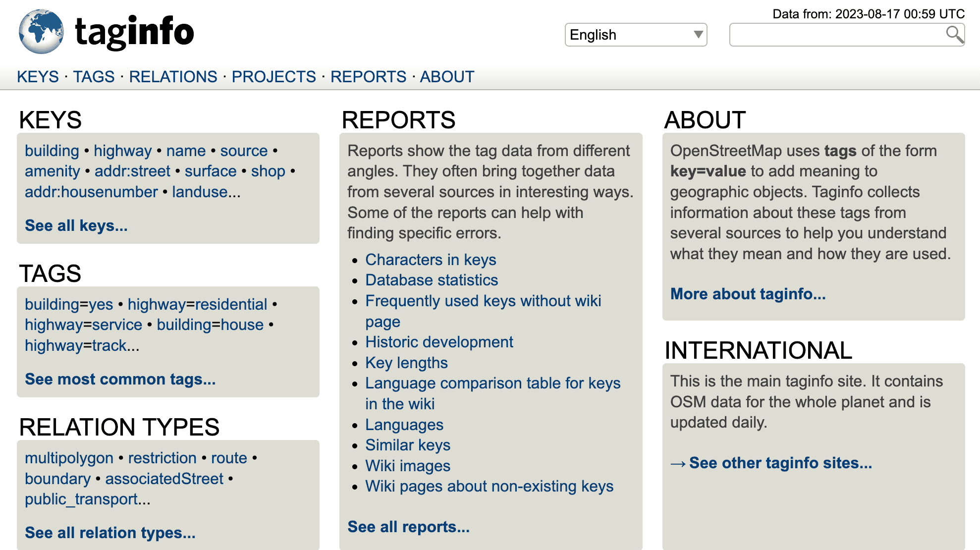This screenshot has width=980, height=550.
Task: Open Language comparison table for keys report
Action: (493, 393)
